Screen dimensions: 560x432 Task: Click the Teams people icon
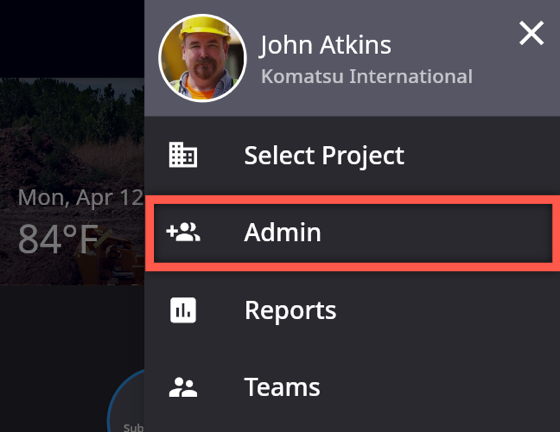(183, 388)
